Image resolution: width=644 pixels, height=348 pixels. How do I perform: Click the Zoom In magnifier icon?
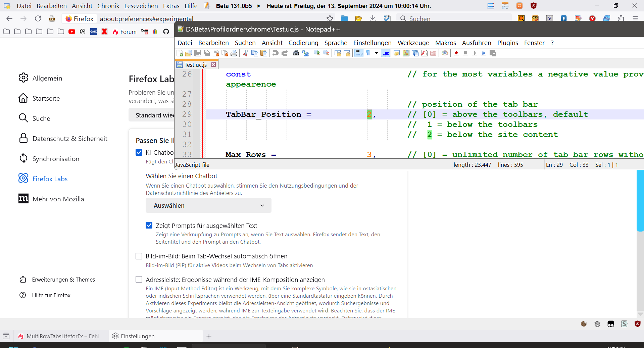point(317,53)
